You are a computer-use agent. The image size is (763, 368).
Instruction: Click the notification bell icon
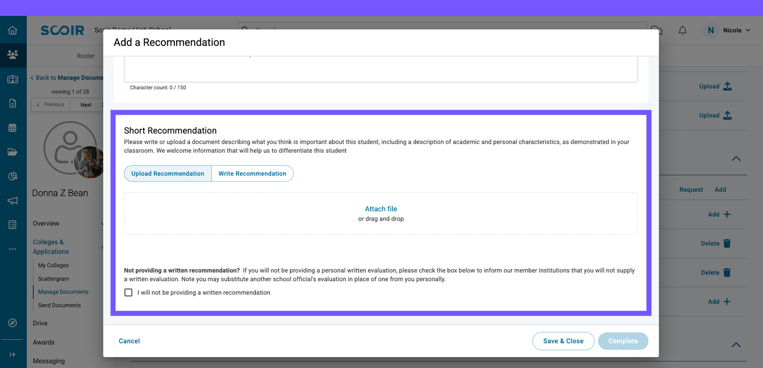[683, 31]
